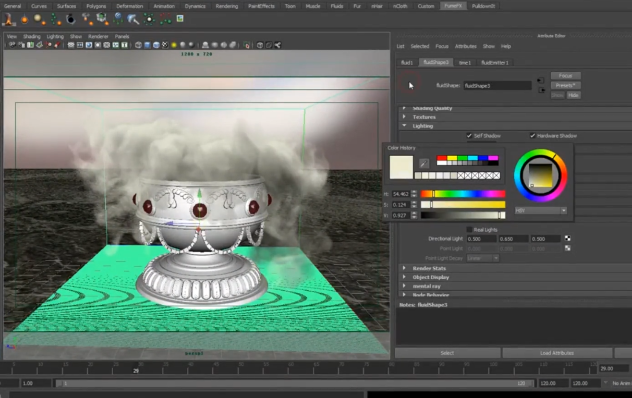Click the fire simulation icon on FumeFX shelf
The width and height of the screenshot is (632, 398).
(9, 19)
